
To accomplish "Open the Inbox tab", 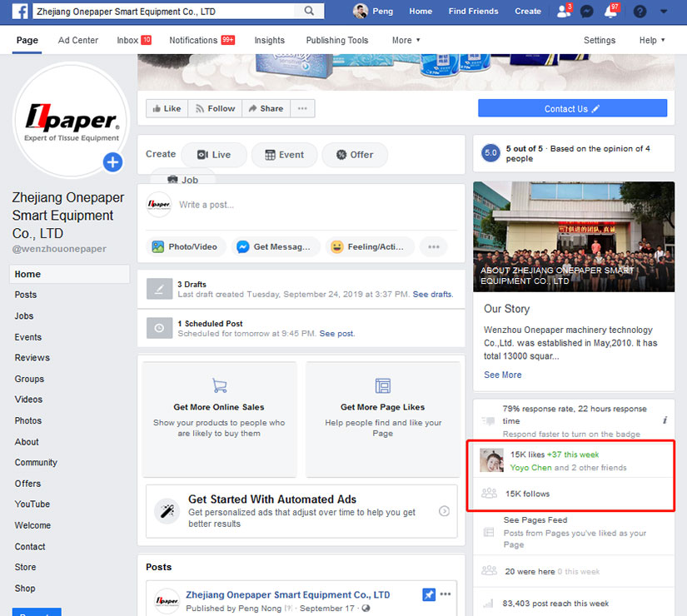I will [134, 40].
